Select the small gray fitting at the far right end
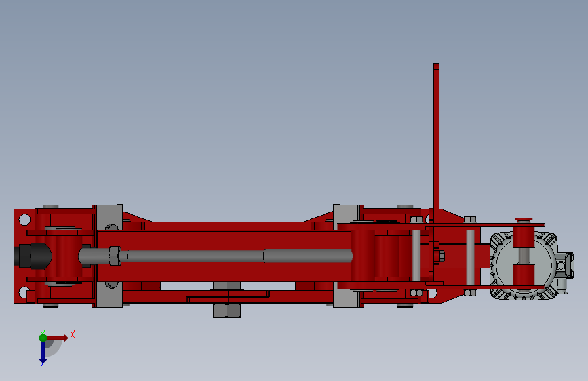The image size is (588, 381). pyautogui.click(x=565, y=266)
